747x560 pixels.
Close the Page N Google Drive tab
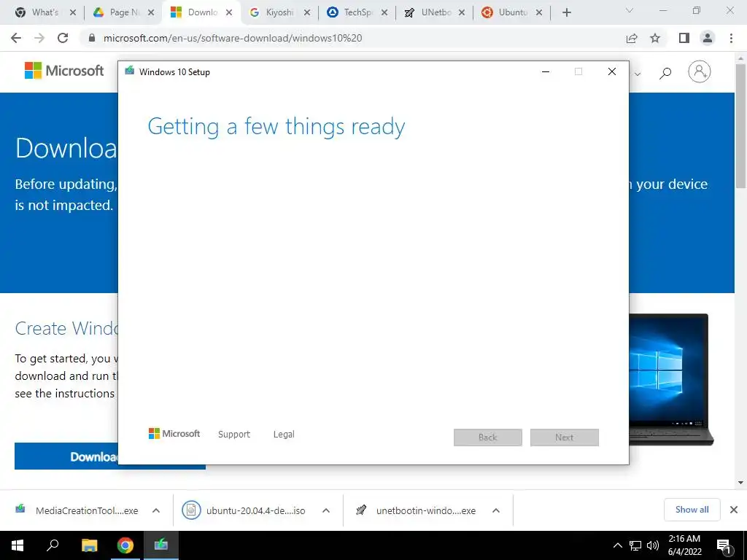(x=150, y=13)
